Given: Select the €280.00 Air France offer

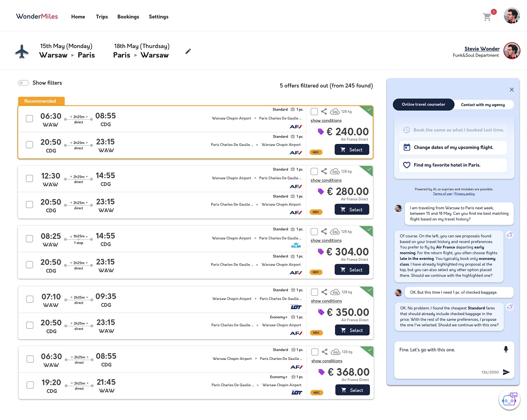Looking at the screenshot, I should (352, 209).
